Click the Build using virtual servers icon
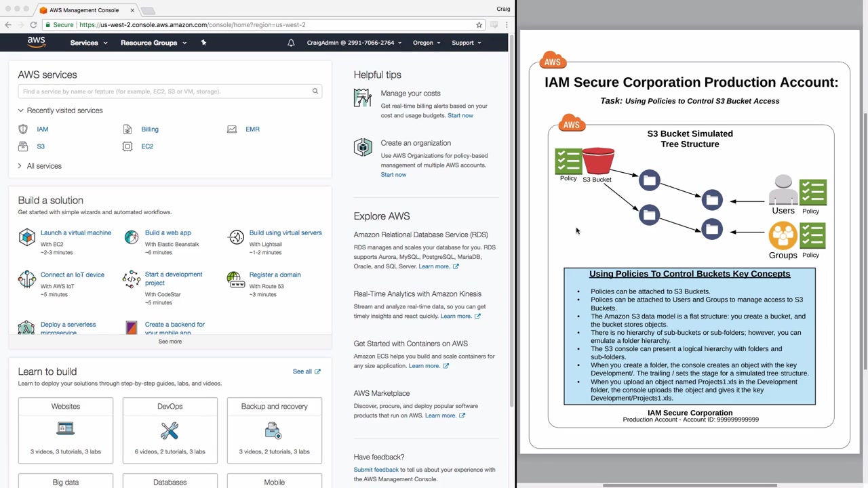 (x=236, y=237)
